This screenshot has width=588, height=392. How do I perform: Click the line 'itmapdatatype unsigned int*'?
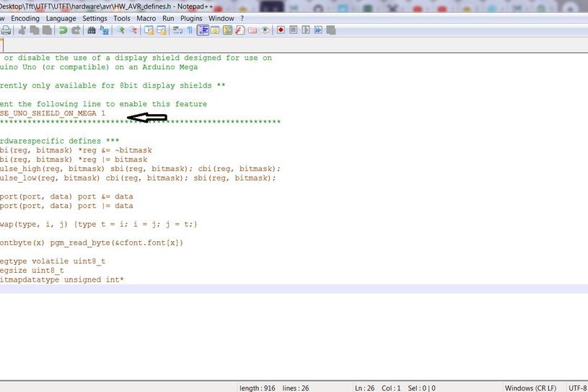tap(62, 280)
